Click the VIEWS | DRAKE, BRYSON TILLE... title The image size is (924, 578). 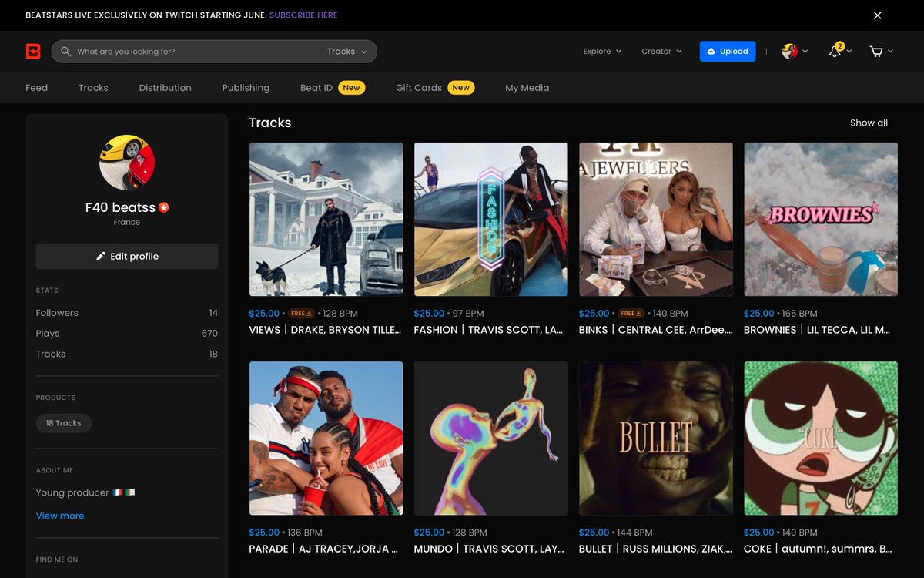pos(325,330)
